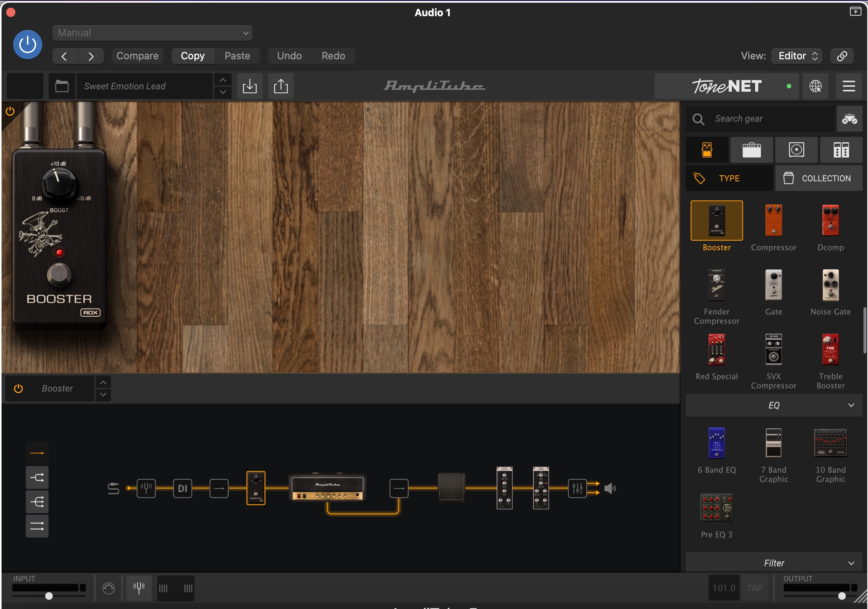The image size is (868, 609).
Task: Open the hamburger main menu
Action: click(x=849, y=86)
